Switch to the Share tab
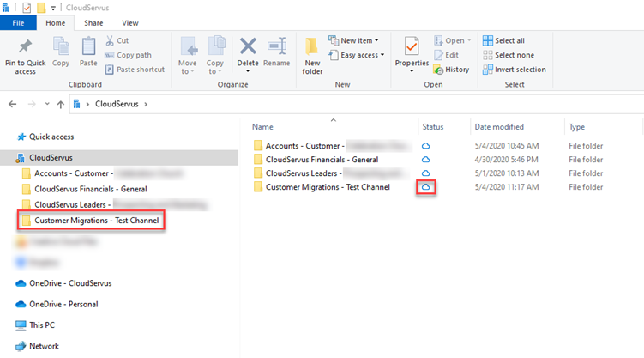Viewport: 644px width, 358px height. pos(93,23)
